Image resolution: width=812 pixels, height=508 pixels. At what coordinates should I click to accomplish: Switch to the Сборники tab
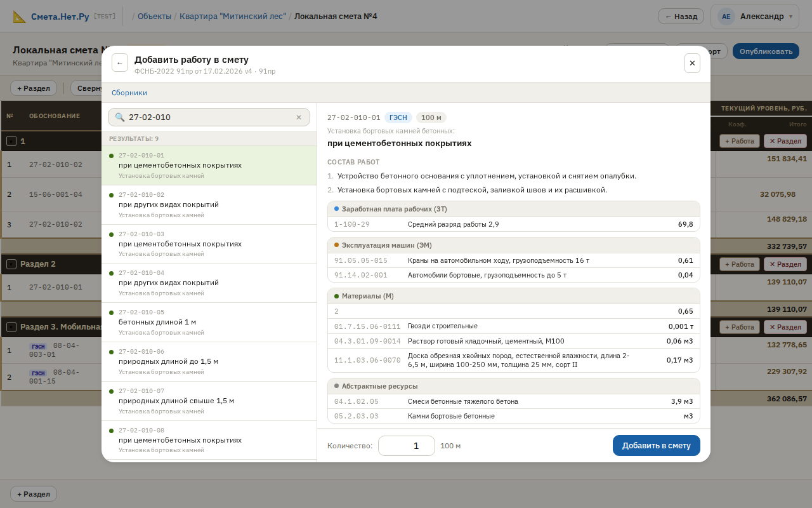click(x=129, y=93)
